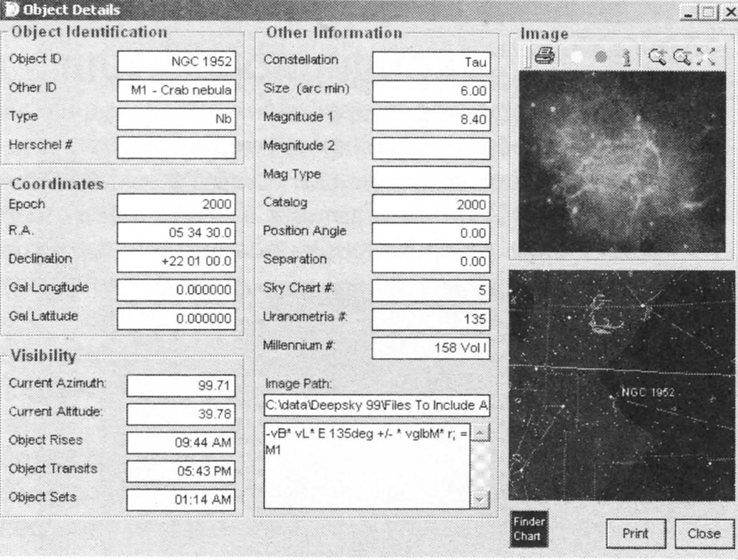Viewport: 738px width, 560px height.
Task: Click the info icon in Image toolbar
Action: (627, 58)
